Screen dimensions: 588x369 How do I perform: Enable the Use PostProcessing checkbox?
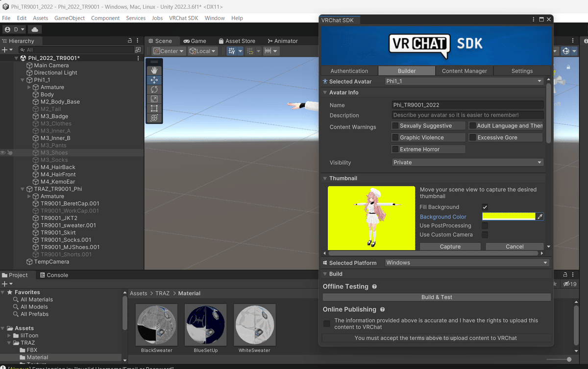[x=485, y=226]
